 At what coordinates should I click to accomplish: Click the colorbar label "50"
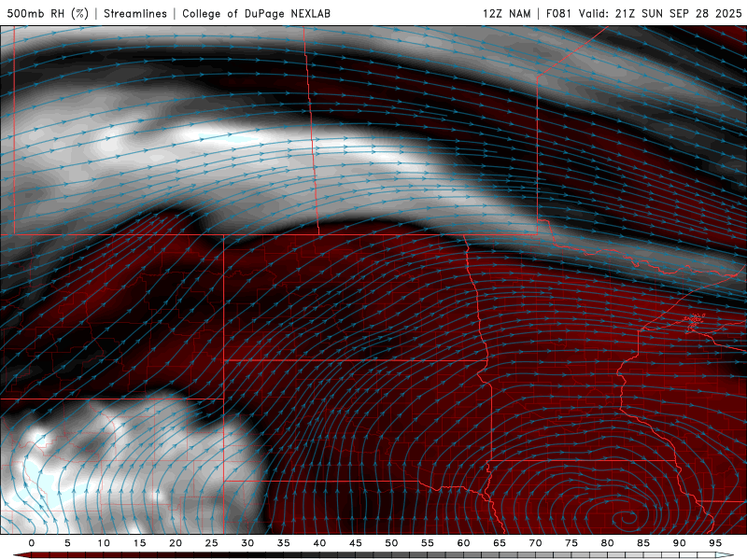[x=391, y=543]
